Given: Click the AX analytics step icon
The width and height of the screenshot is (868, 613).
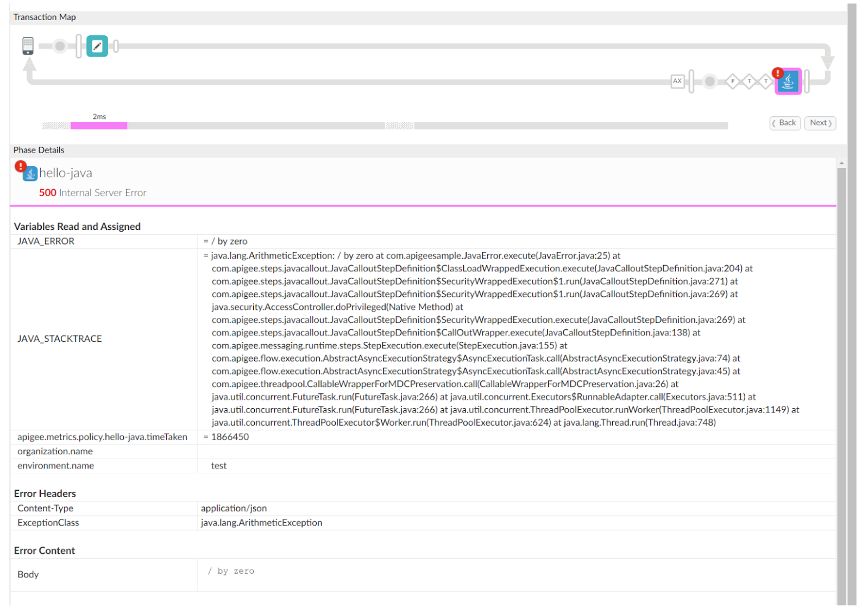Looking at the screenshot, I should pos(677,81).
